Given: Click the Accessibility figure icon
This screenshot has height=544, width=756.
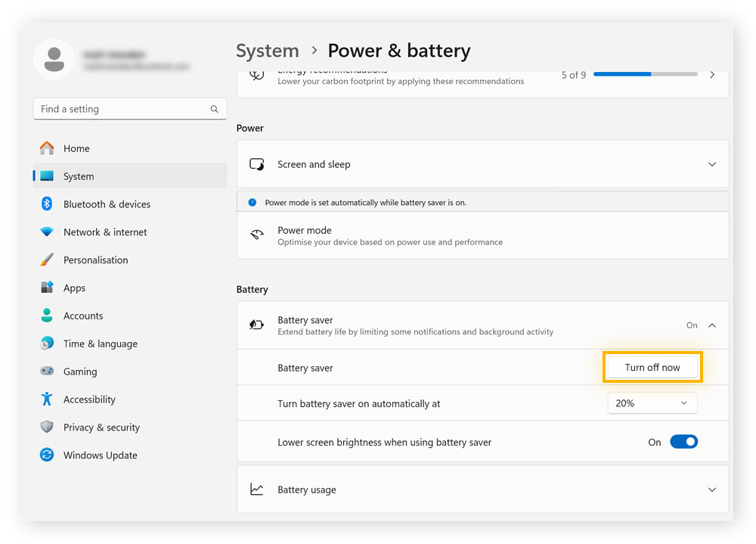Looking at the screenshot, I should [x=47, y=399].
